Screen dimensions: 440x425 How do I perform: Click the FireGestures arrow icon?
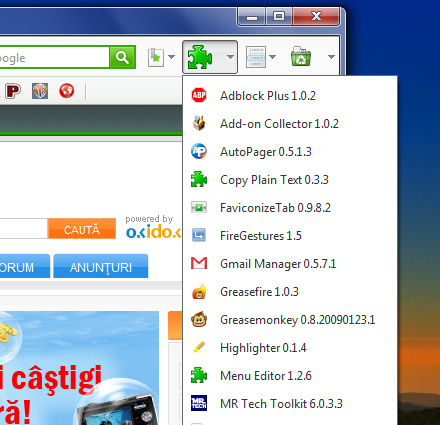click(199, 235)
